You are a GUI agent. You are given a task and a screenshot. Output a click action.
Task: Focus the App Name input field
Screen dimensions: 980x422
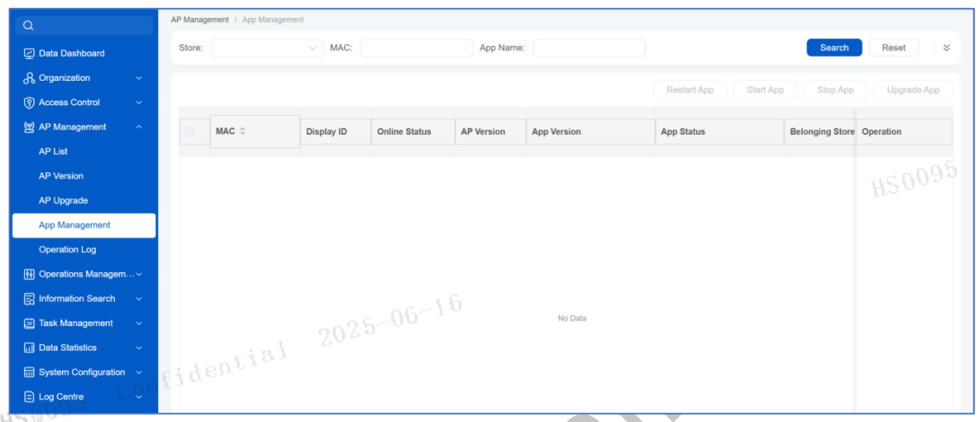(x=588, y=48)
